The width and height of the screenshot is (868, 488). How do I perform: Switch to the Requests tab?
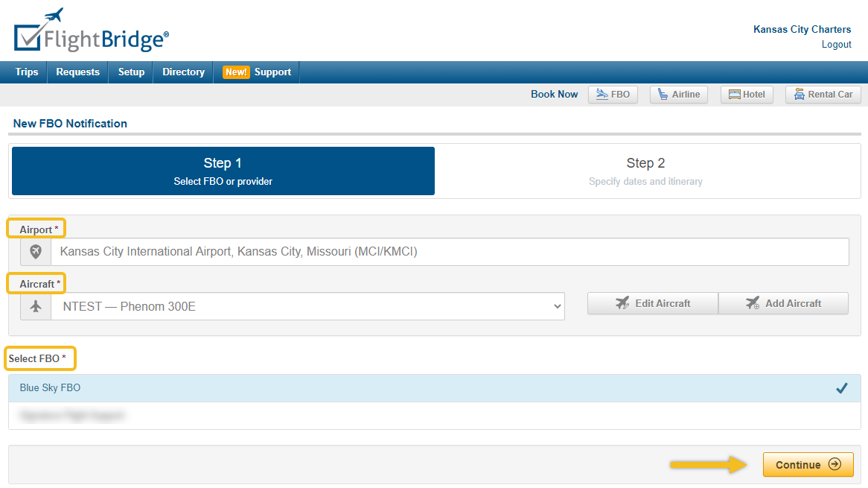pyautogui.click(x=77, y=72)
